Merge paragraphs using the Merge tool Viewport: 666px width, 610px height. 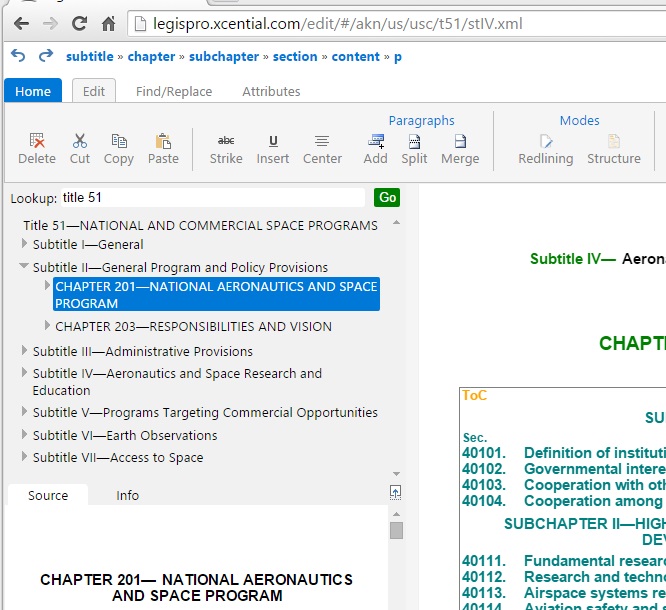[460, 142]
